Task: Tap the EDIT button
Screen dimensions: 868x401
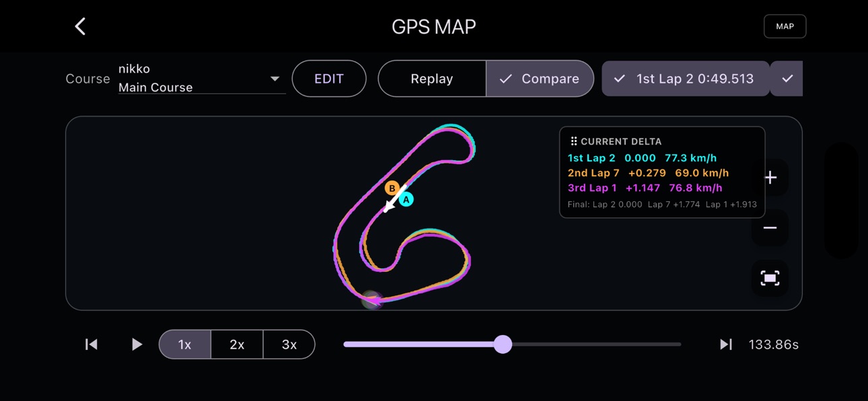Action: click(x=329, y=79)
